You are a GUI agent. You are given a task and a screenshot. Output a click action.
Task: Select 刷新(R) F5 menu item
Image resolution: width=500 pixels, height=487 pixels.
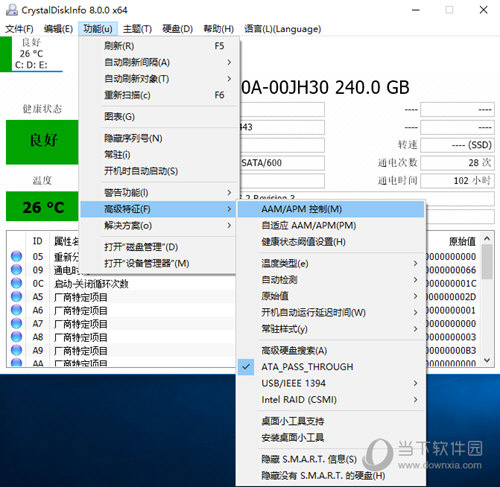coord(159,46)
